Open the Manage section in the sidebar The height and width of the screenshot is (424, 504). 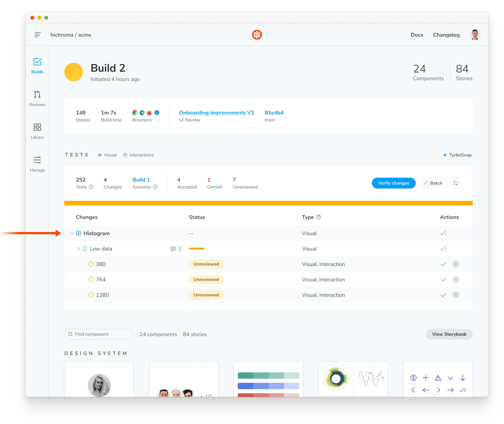coord(37,164)
